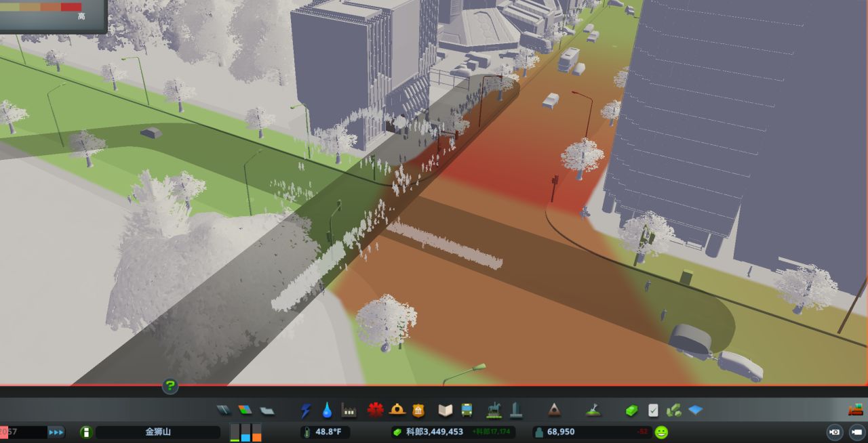Image resolution: width=868 pixels, height=443 pixels.
Task: Click the population count 68,950
Action: [x=561, y=431]
